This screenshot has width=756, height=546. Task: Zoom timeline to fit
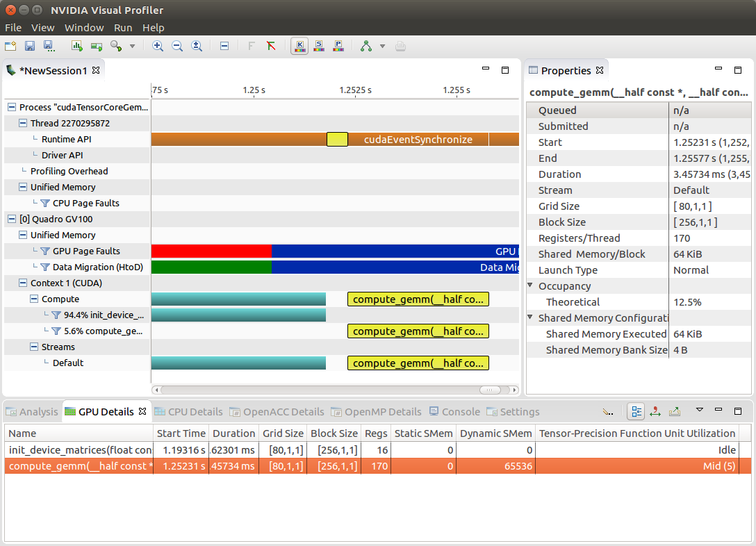tap(197, 47)
